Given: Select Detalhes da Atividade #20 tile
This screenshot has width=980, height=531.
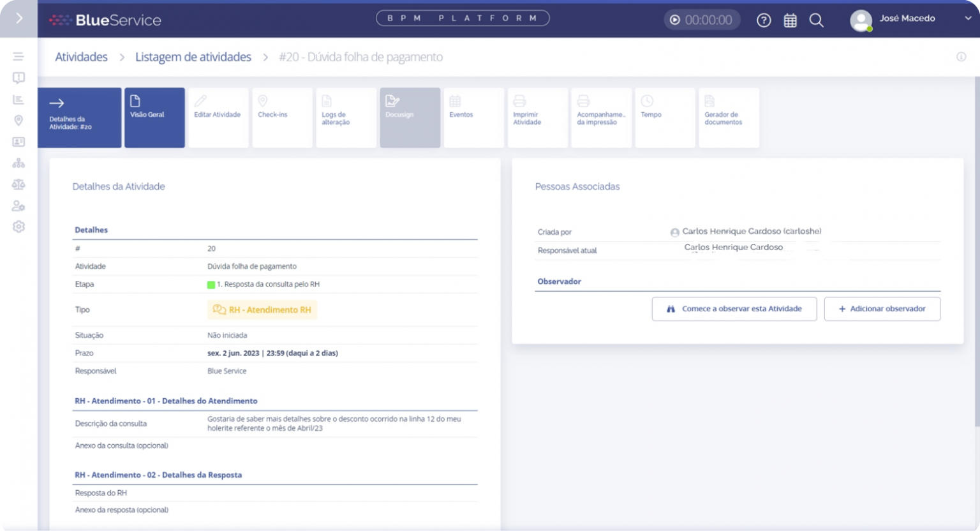Looking at the screenshot, I should pyautogui.click(x=79, y=117).
